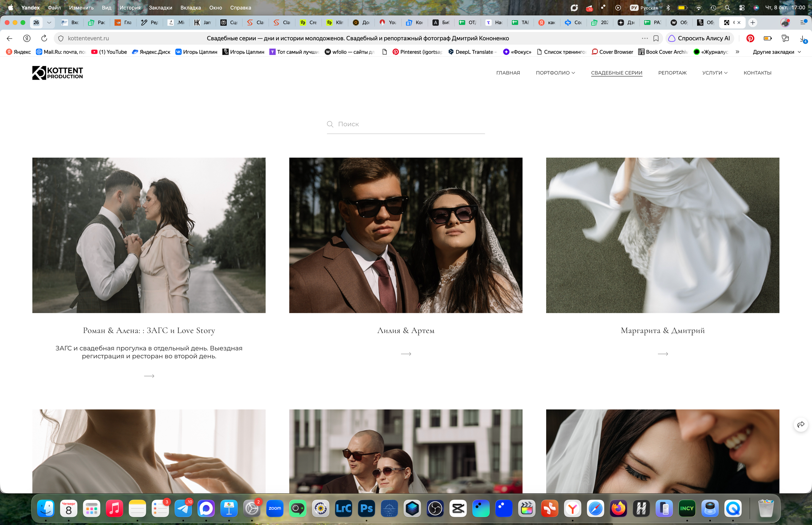Open Lightroom Classic in the Dock
This screenshot has height=525, width=812.
[x=344, y=509]
